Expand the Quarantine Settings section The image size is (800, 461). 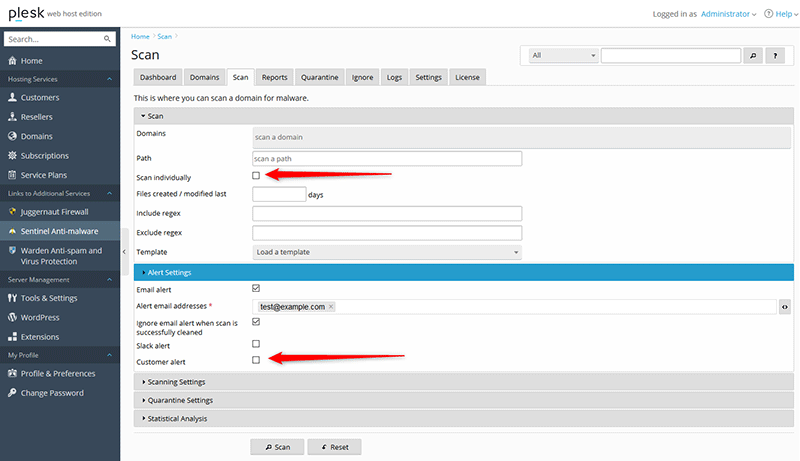[x=464, y=400]
